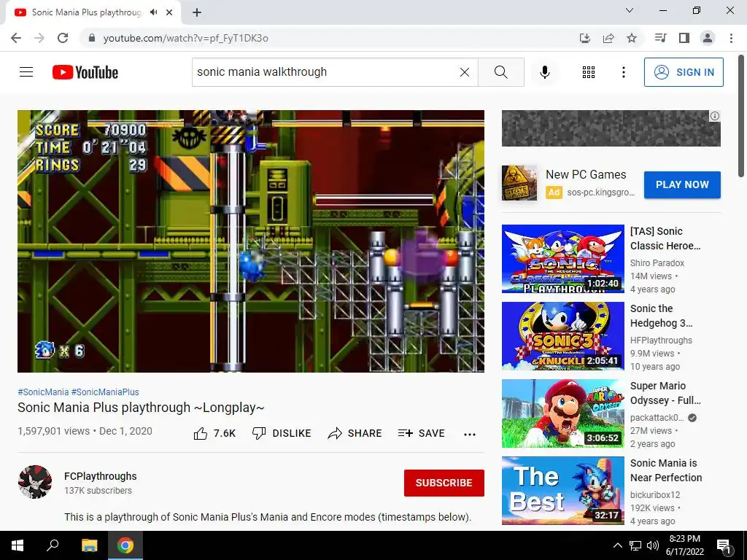Screen dimensions: 747x560
Task: Click the #SonicManiaPlus hashtag
Action: point(105,392)
